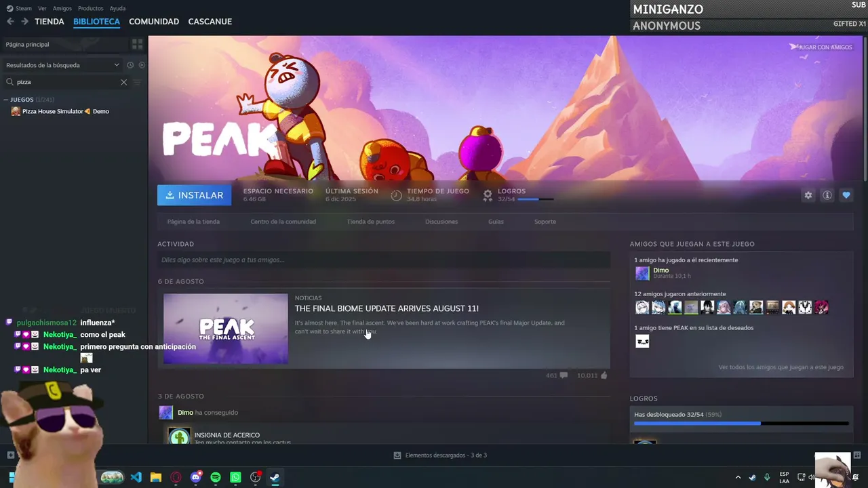
Task: Open Guías link
Action: click(x=496, y=222)
